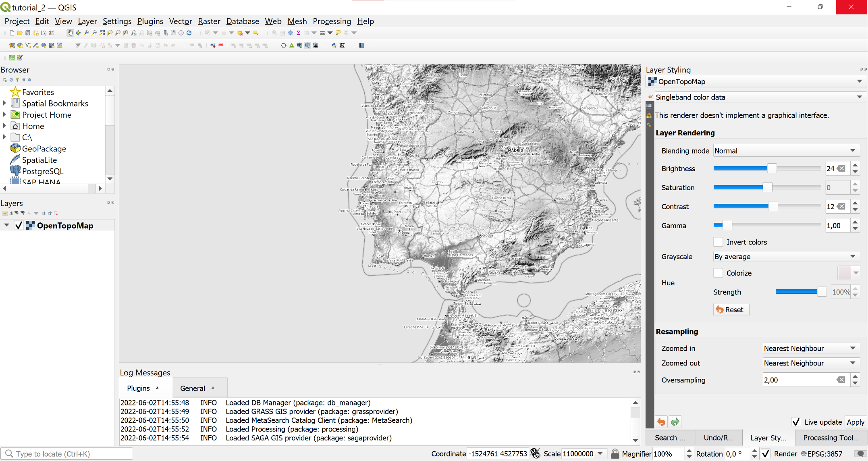Open the Blending mode dropdown
868x461 pixels.
tap(786, 151)
